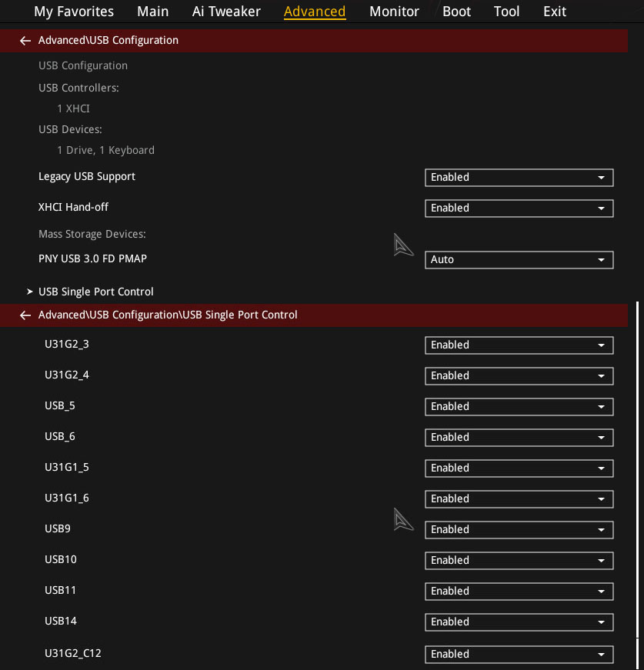Select the Advanced tab
Image resolution: width=644 pixels, height=670 pixels.
pos(315,12)
